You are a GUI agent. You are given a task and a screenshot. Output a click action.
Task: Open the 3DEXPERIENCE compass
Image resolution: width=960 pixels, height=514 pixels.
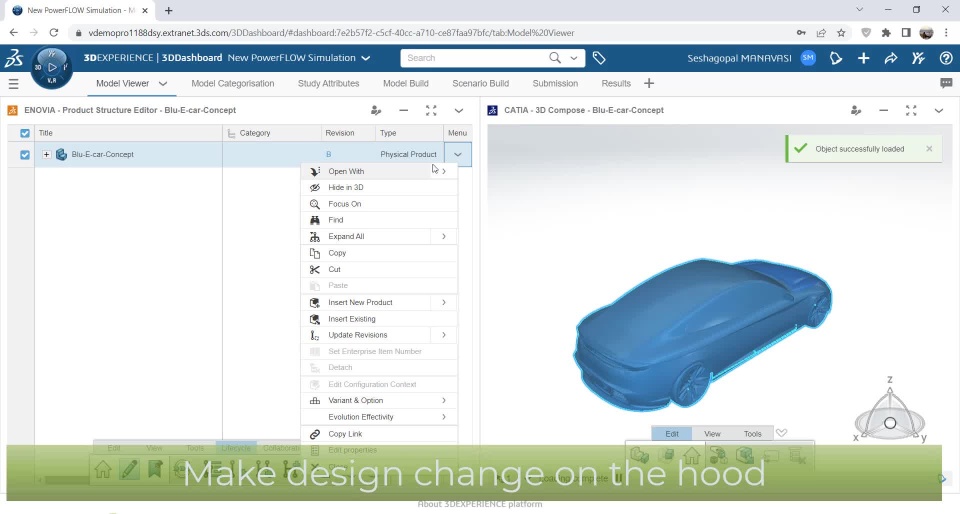[52, 67]
